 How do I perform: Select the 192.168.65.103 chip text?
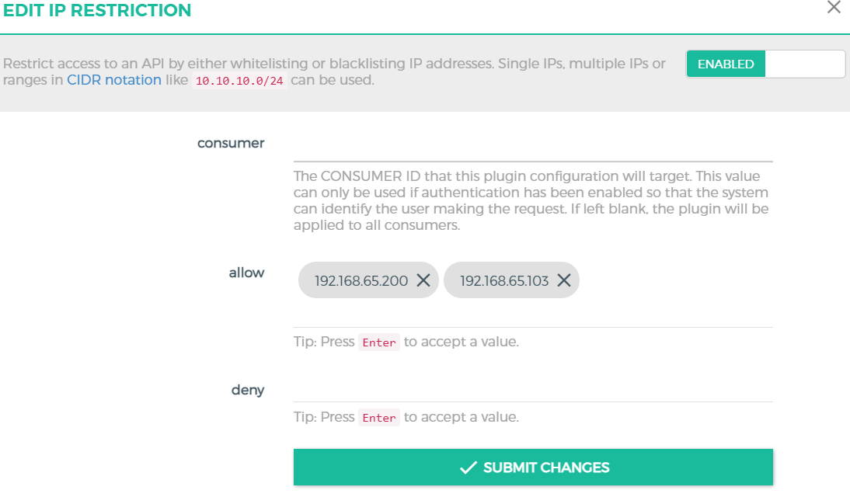pos(504,280)
